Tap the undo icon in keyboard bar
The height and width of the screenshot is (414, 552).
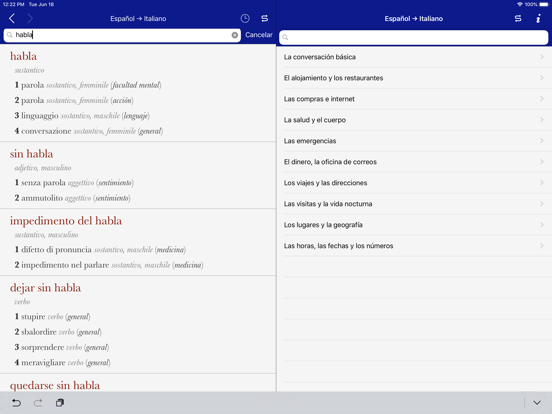point(16,402)
